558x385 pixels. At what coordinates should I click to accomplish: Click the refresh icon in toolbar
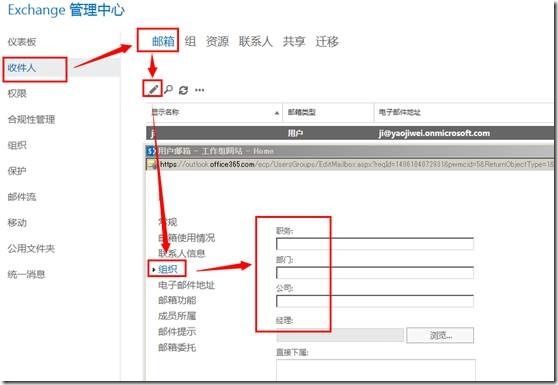[x=183, y=90]
